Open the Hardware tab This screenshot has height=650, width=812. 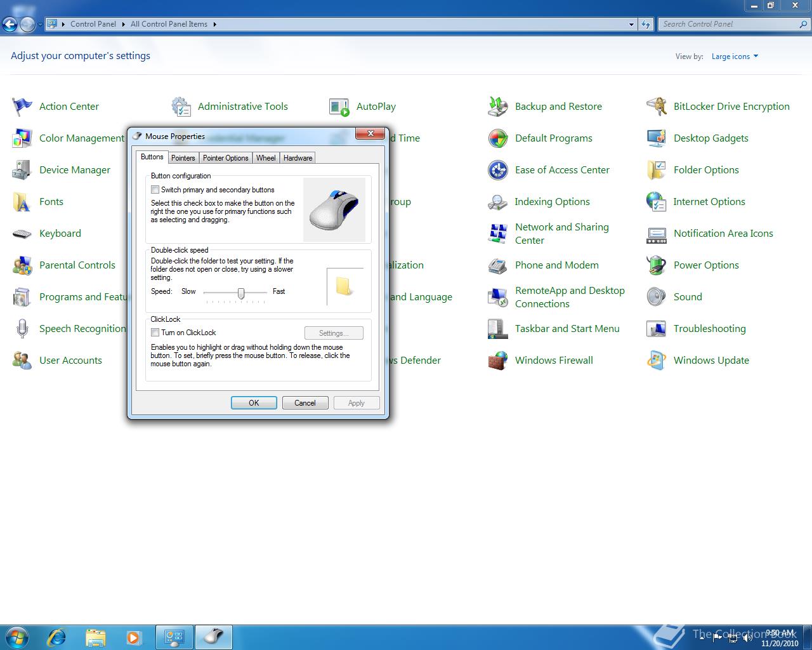[298, 158]
